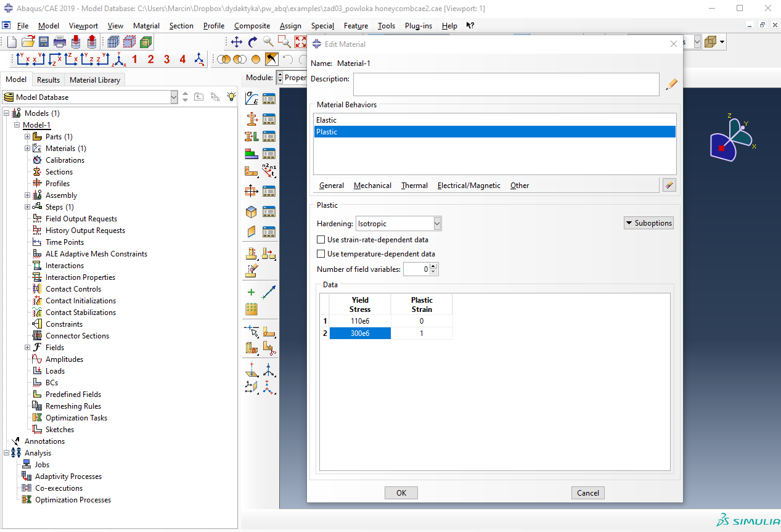Viewport: 781px width, 532px height.
Task: Click the pencil edit description icon
Action: tap(671, 84)
